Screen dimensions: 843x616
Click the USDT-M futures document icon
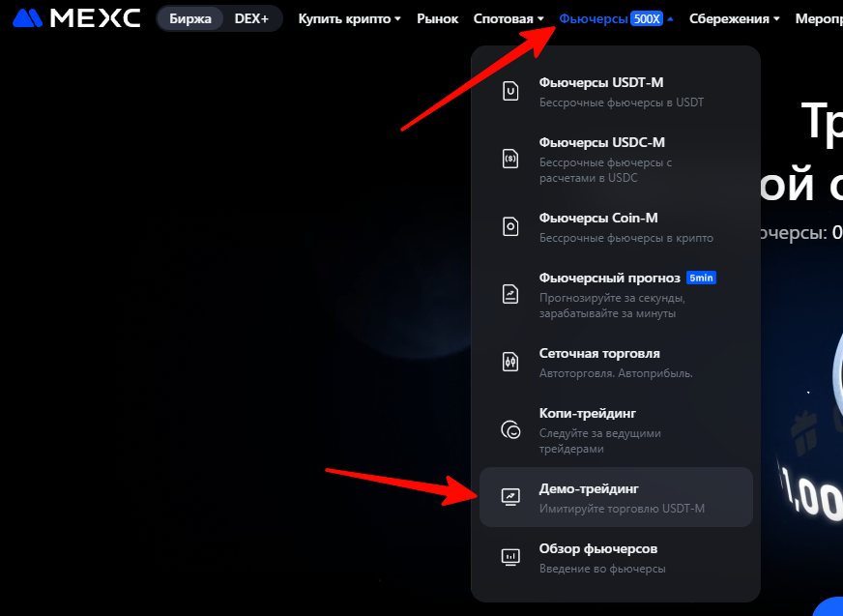pos(510,92)
